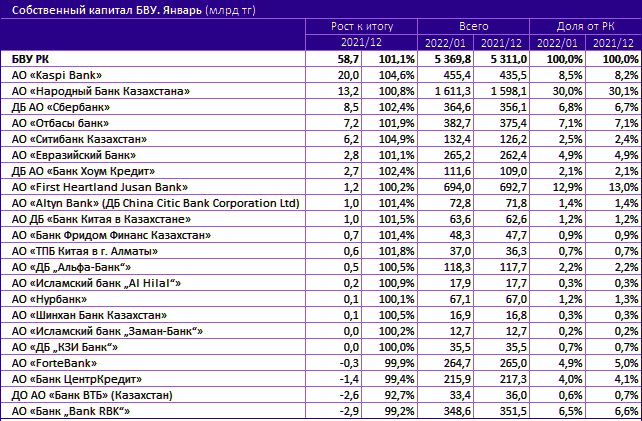Click Народный Банк share '30,0%'
This screenshot has height=421, width=642.
[x=567, y=91]
